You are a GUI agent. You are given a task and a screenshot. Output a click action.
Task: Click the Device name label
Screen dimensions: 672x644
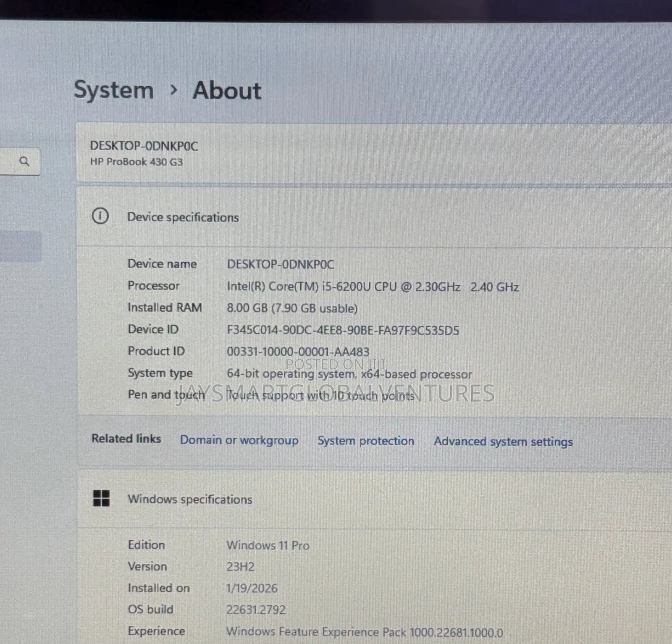coord(162,264)
